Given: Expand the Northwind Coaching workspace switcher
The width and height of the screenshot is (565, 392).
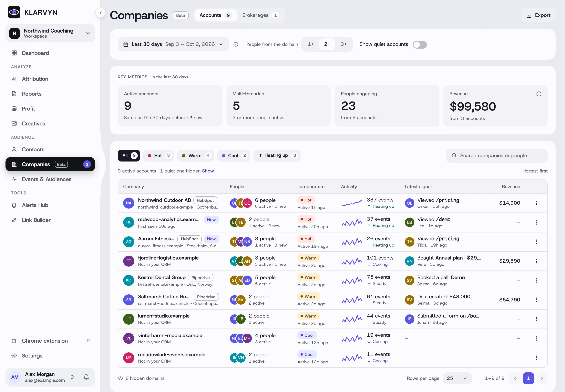Looking at the screenshot, I should [50, 33].
